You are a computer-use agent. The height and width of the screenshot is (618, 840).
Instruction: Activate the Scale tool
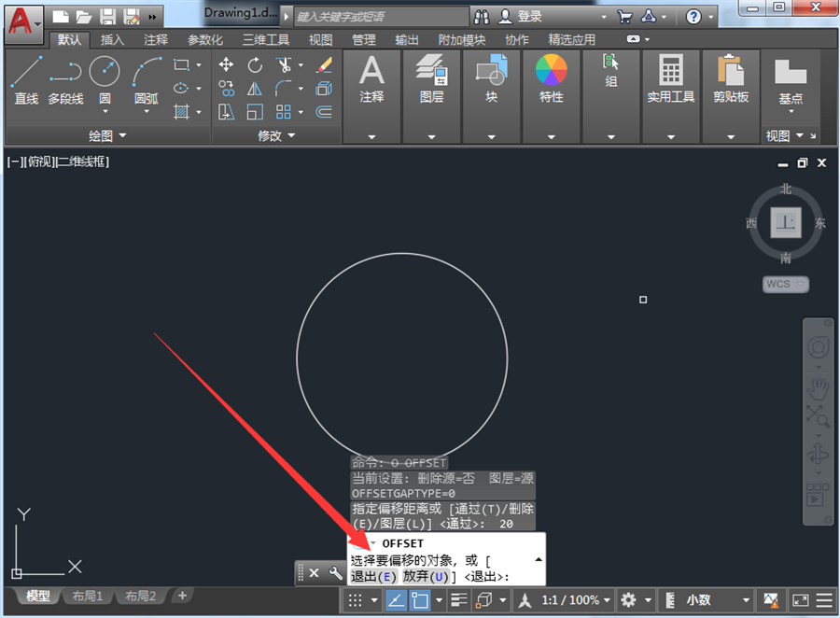click(x=255, y=111)
